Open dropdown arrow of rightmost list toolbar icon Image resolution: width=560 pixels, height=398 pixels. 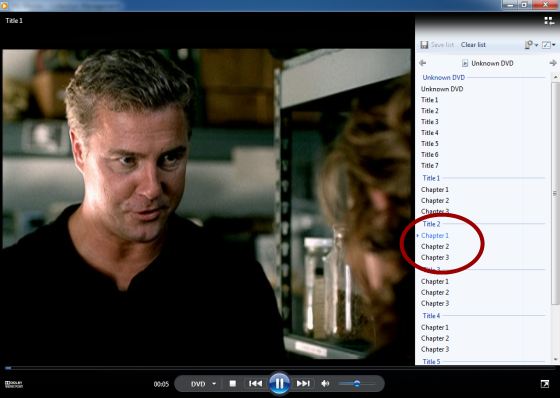point(554,45)
